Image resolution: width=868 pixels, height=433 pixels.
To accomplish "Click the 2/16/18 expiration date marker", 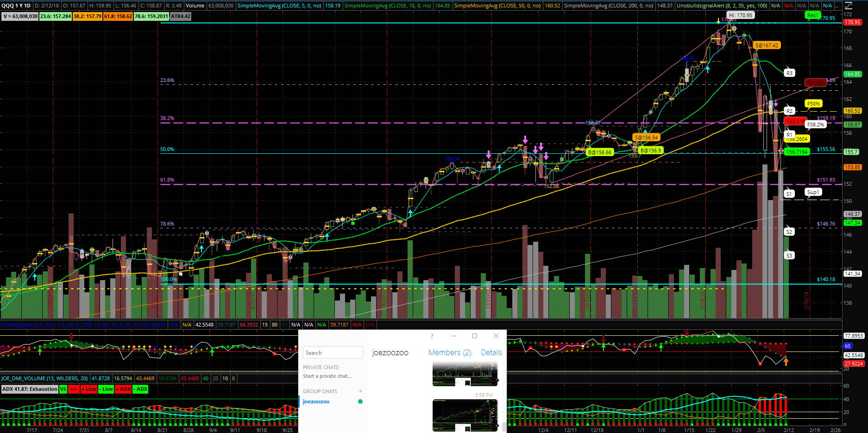I will click(806, 301).
